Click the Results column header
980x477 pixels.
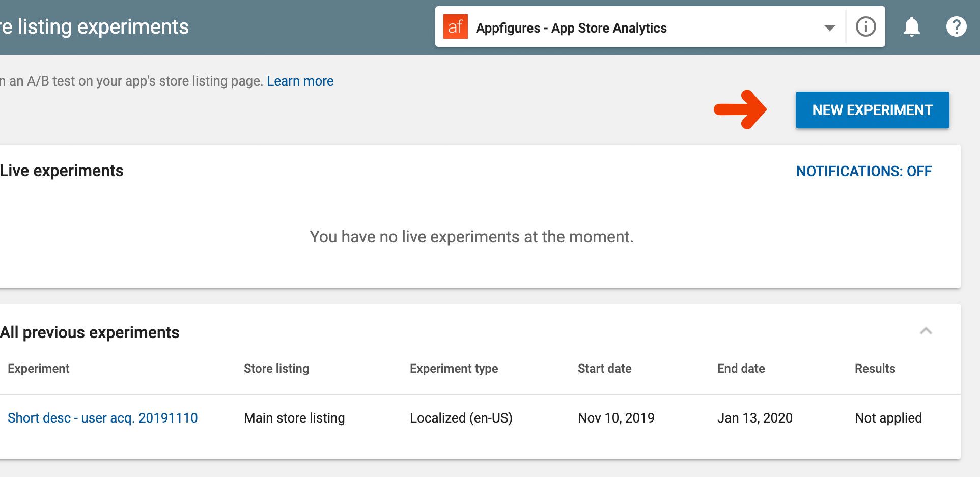(x=875, y=369)
